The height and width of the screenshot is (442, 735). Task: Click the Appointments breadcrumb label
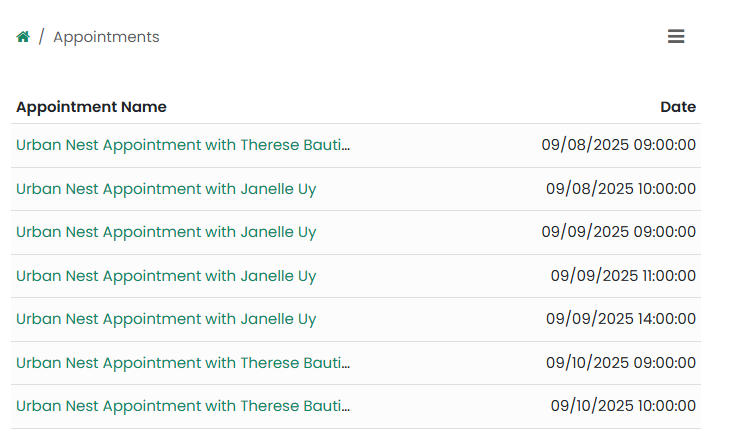tap(106, 37)
